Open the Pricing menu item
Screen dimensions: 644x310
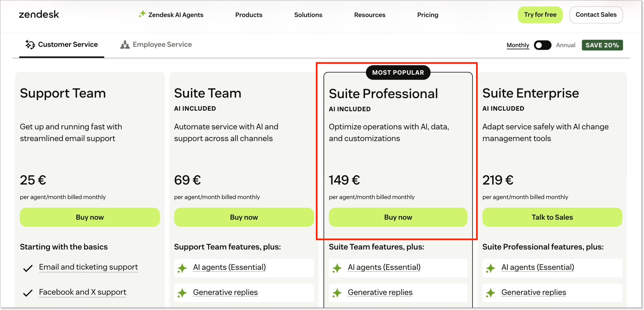point(427,15)
